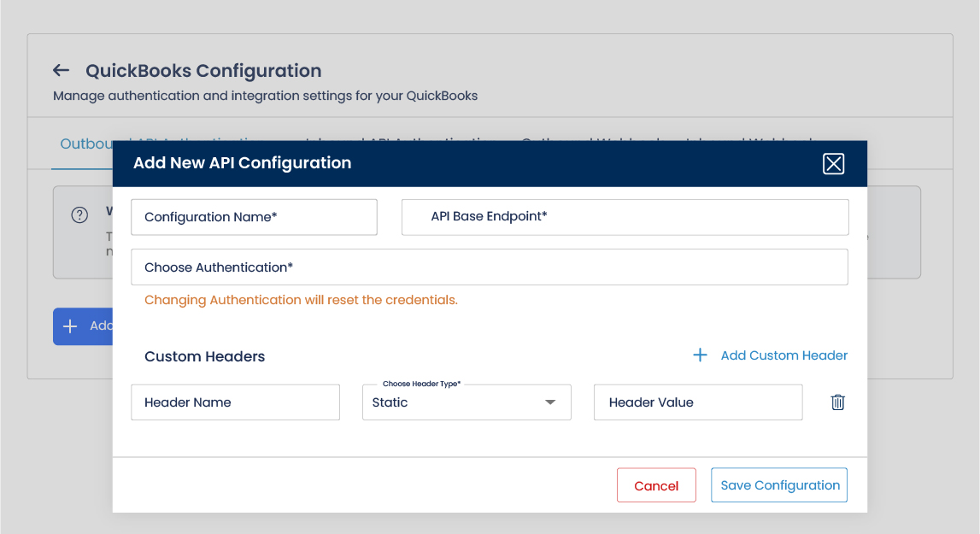Close the Add New API Configuration dialog
The width and height of the screenshot is (980, 534).
pos(833,164)
